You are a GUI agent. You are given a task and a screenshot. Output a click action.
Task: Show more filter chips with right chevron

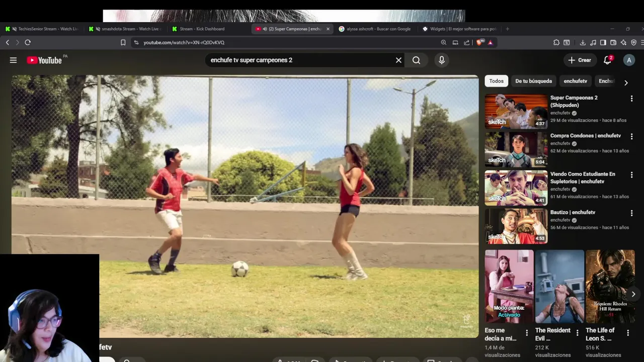[626, 82]
